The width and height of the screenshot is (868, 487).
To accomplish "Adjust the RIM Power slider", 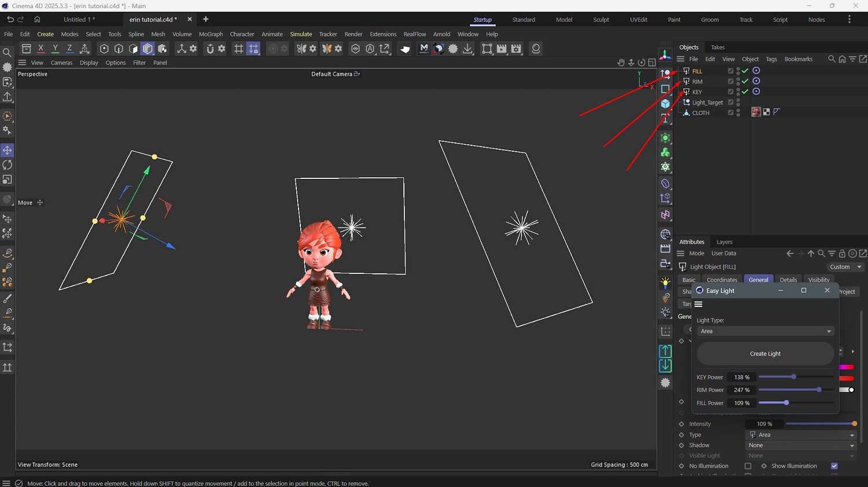I will [x=796, y=390].
